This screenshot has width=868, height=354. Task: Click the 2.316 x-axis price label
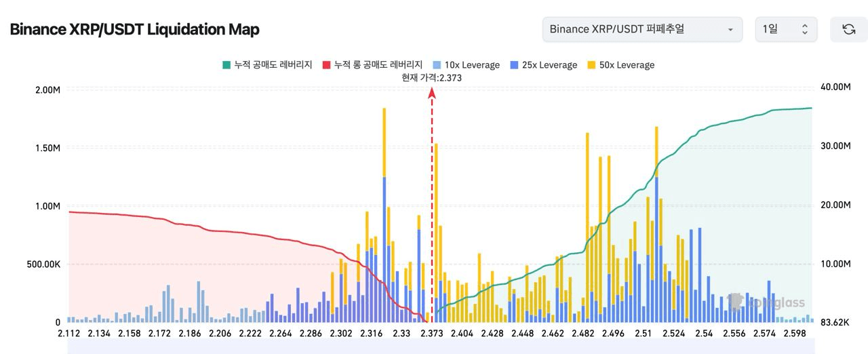[371, 334]
